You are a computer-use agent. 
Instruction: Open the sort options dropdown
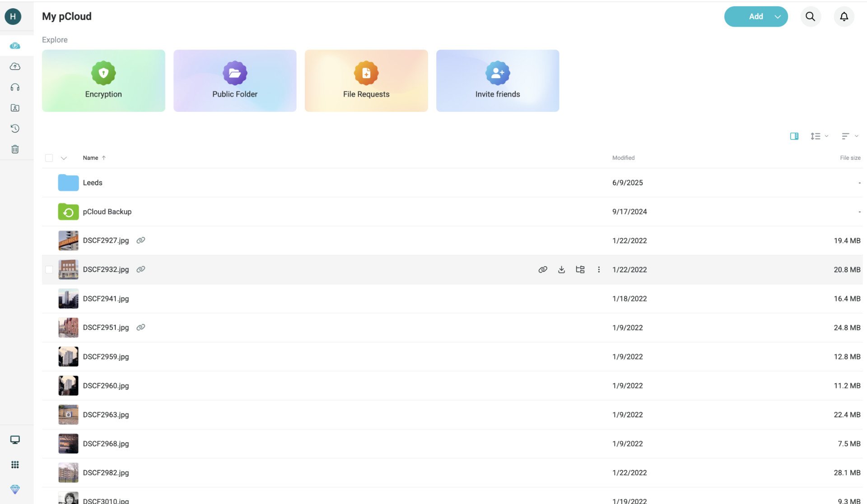(850, 136)
